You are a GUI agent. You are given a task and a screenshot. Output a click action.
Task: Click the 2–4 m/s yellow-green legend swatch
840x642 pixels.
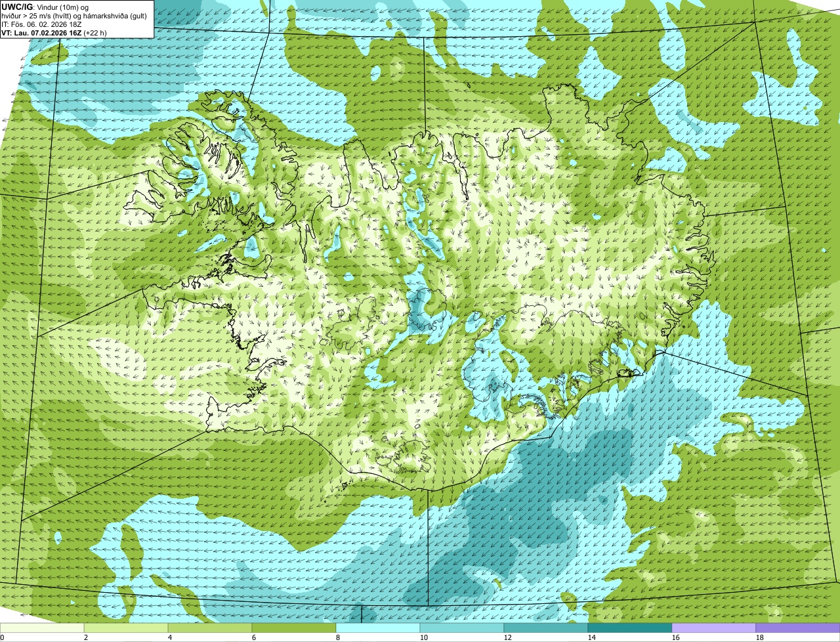126,628
